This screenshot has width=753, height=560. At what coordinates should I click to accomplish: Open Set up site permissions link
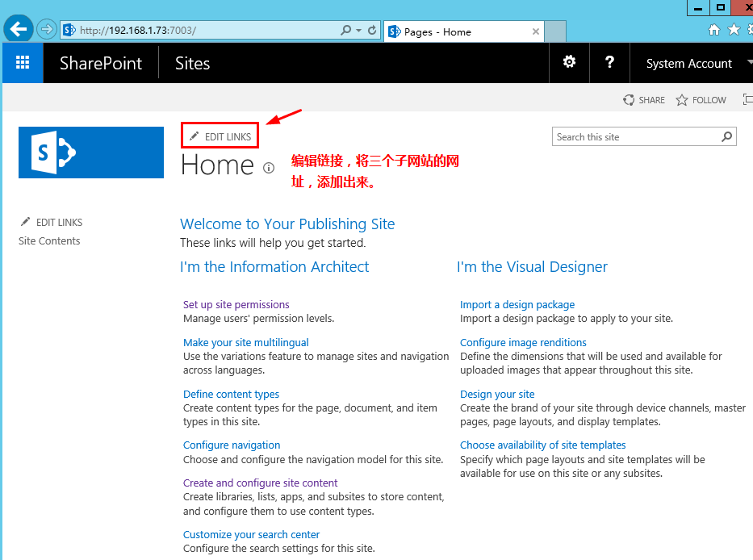tap(236, 304)
